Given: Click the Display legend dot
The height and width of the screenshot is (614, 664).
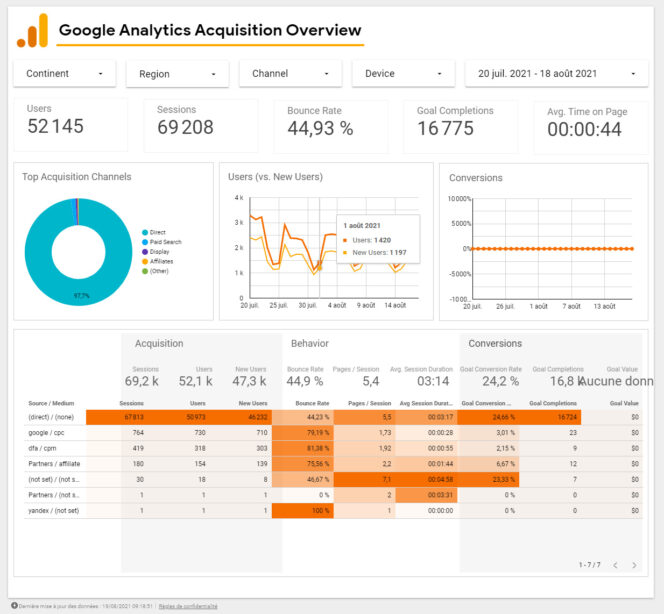Looking at the screenshot, I should [x=144, y=251].
